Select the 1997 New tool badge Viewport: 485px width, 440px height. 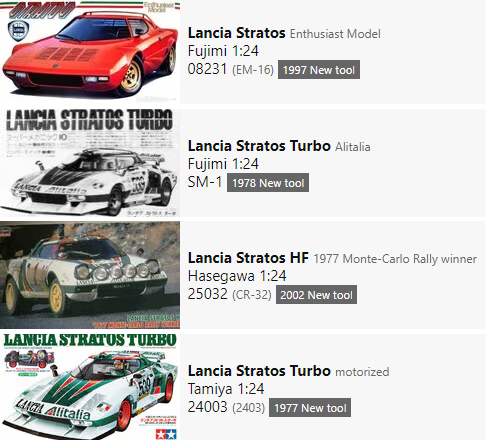319,70
